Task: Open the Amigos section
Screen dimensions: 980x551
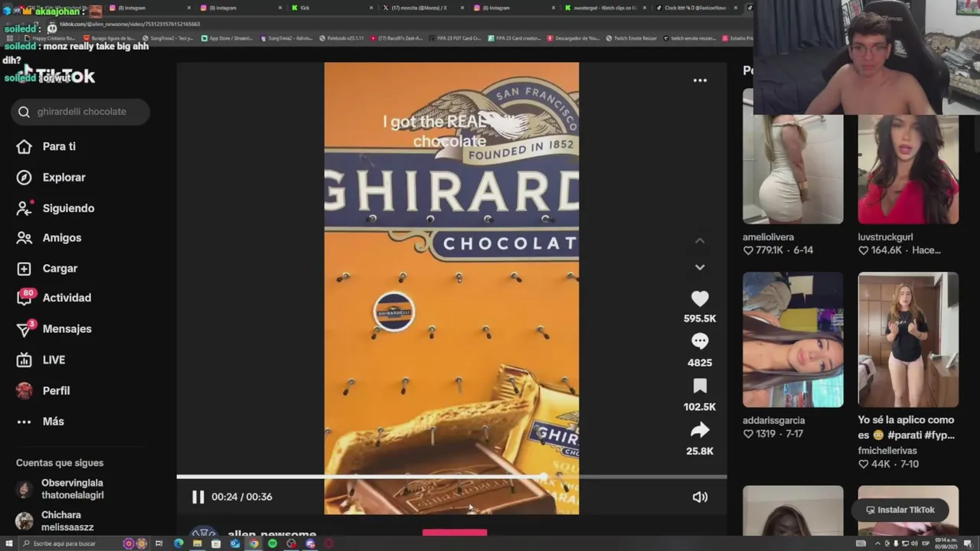Action: pos(49,238)
